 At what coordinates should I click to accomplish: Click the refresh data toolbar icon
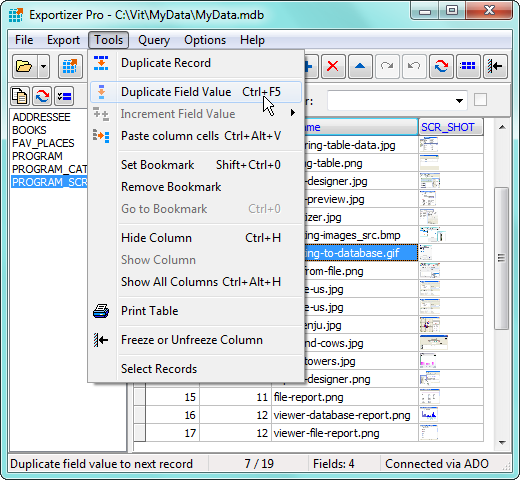[441, 66]
